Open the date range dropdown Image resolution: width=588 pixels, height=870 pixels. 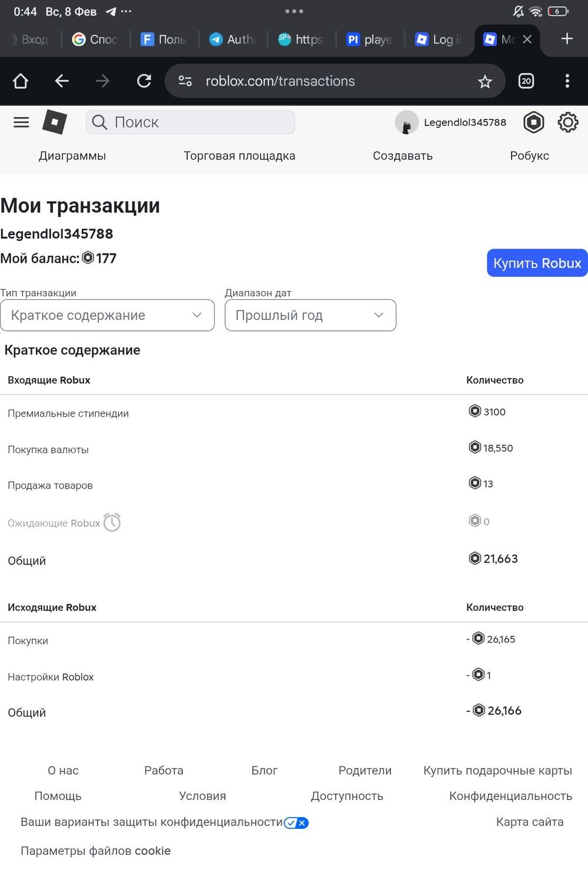(310, 316)
